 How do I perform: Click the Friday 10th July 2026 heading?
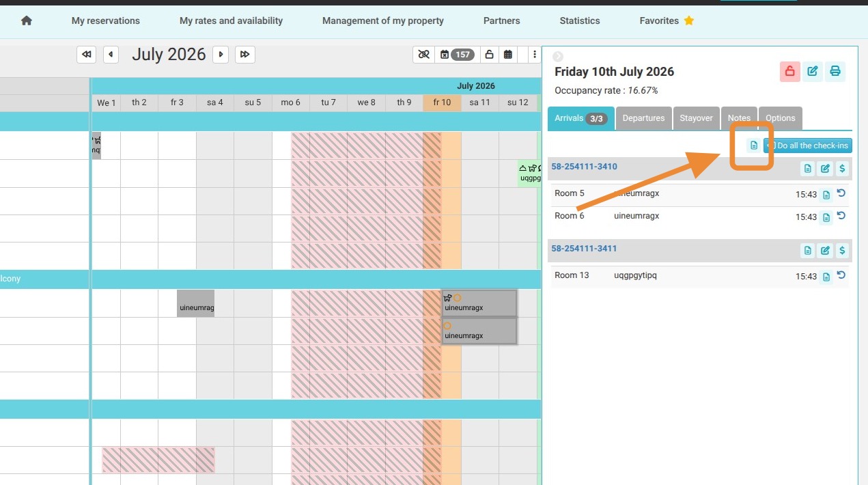pyautogui.click(x=614, y=72)
